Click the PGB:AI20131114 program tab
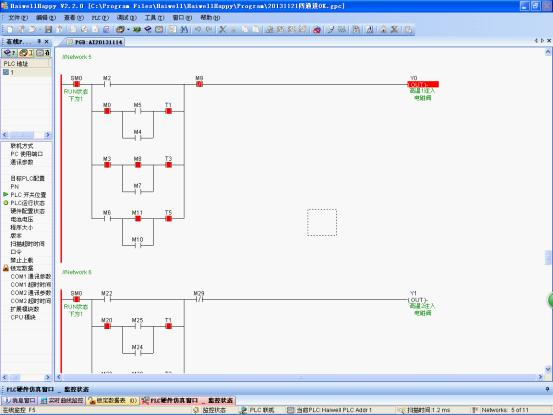Image resolution: width=553 pixels, height=415 pixels. click(x=95, y=42)
